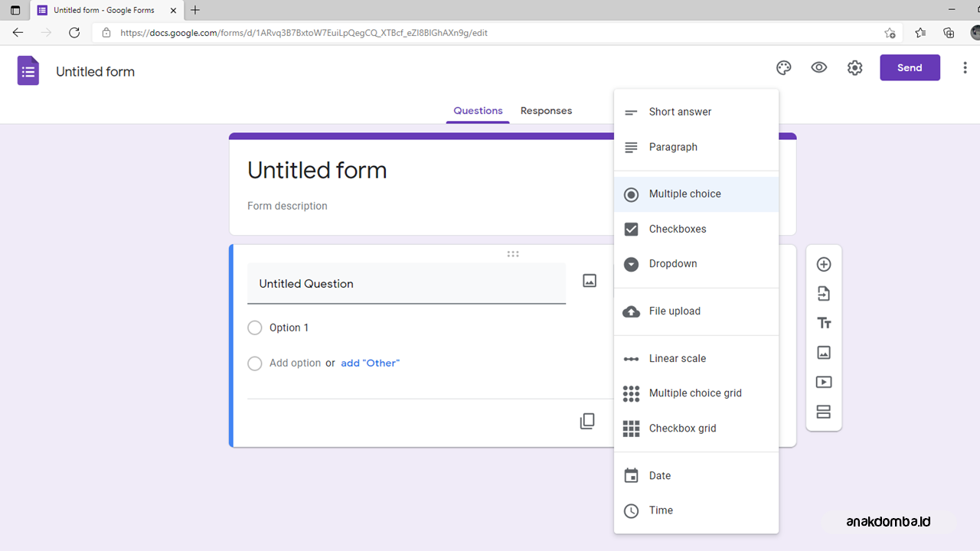Click the Untitled Question text field
This screenshot has height=551, width=980.
pos(406,284)
